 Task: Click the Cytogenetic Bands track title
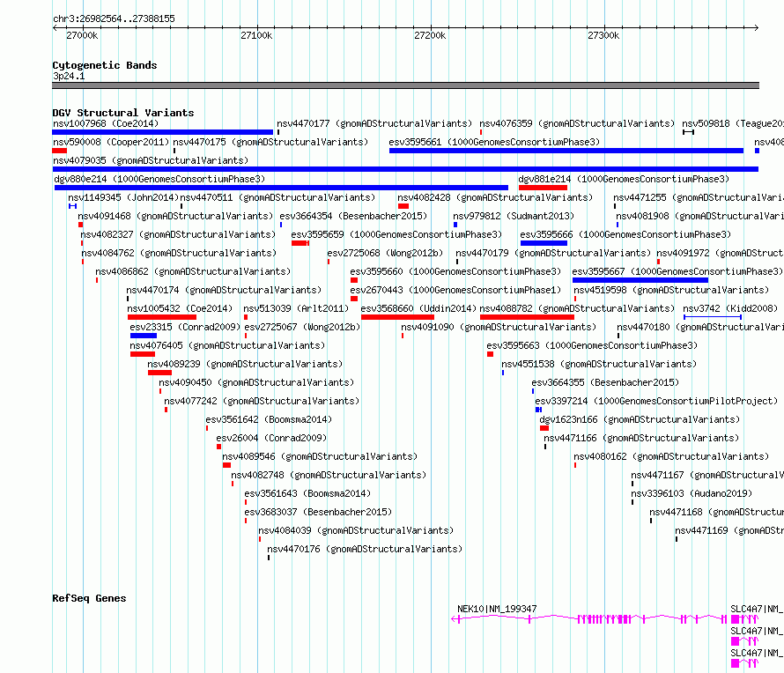coord(105,65)
